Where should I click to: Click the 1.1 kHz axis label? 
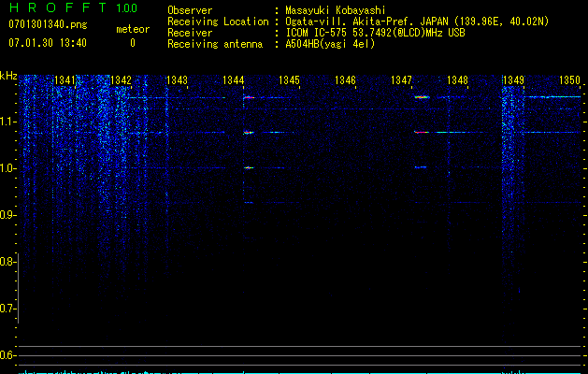7,122
